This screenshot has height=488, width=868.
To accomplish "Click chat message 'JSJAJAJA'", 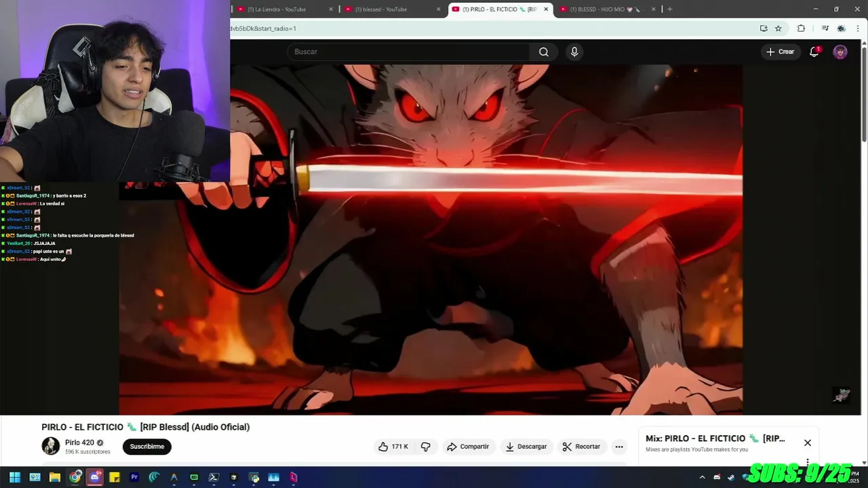I will click(x=44, y=243).
